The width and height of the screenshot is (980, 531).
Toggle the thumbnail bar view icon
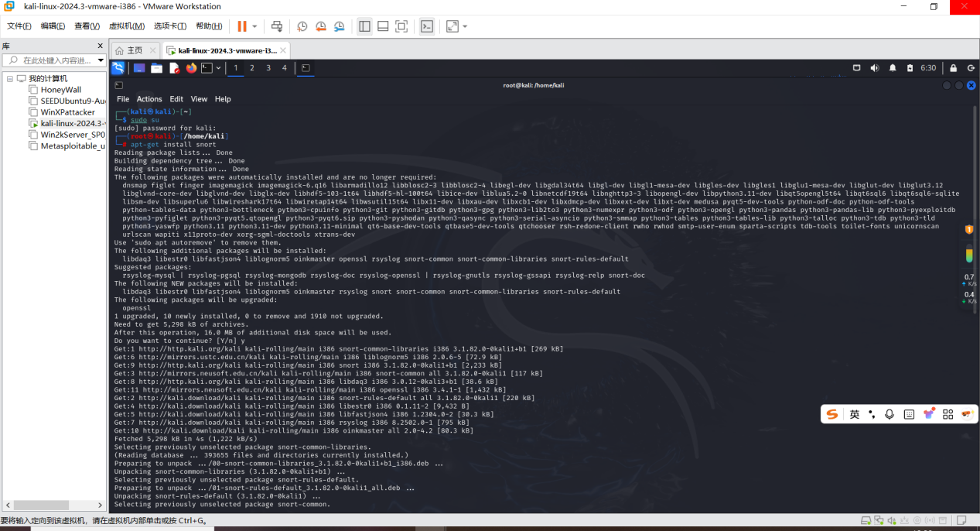(x=383, y=26)
